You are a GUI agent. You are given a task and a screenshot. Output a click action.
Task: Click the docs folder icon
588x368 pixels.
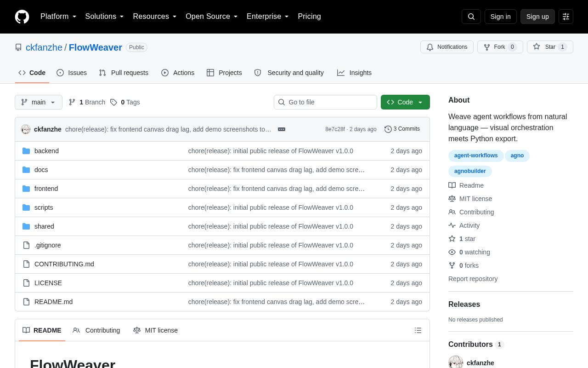(x=26, y=170)
